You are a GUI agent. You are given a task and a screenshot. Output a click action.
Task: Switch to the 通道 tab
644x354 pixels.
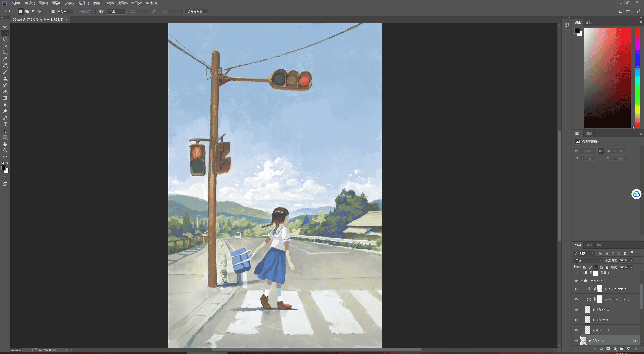pyautogui.click(x=589, y=245)
